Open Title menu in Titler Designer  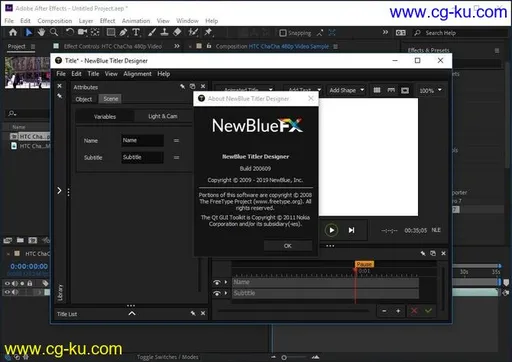pyautogui.click(x=93, y=74)
